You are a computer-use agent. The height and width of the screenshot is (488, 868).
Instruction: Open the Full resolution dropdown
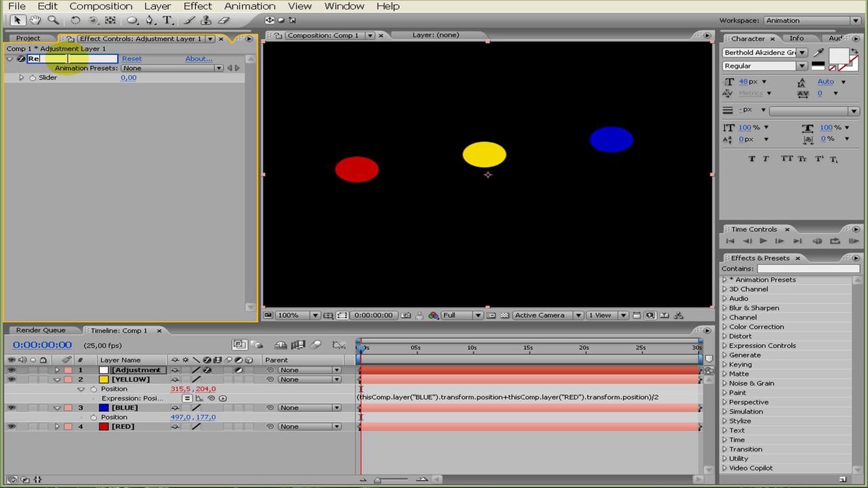pyautogui.click(x=461, y=315)
